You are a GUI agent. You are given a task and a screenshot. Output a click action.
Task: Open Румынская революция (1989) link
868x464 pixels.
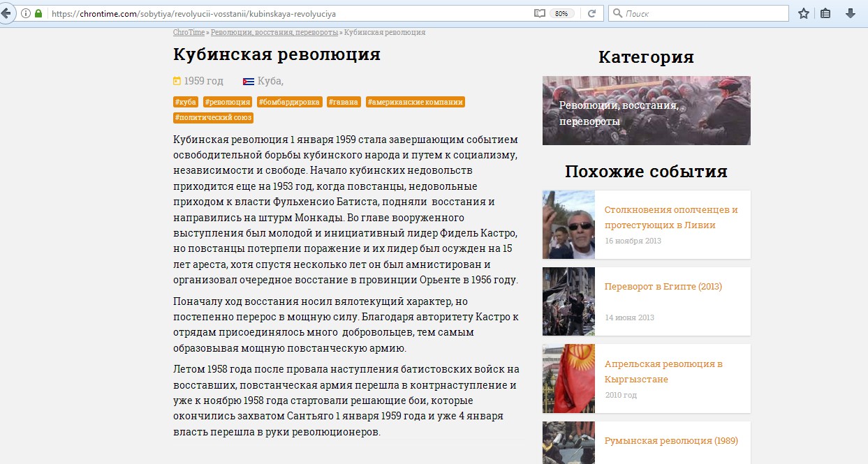coord(671,441)
